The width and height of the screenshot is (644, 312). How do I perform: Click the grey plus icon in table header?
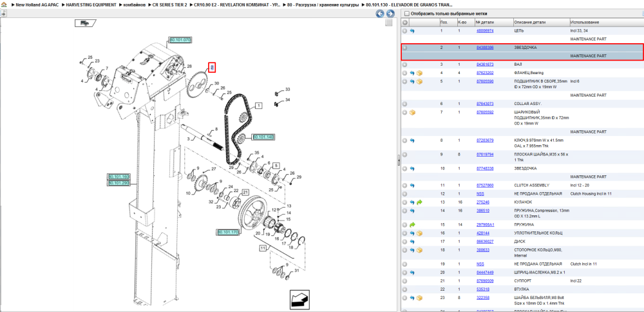pos(405,22)
